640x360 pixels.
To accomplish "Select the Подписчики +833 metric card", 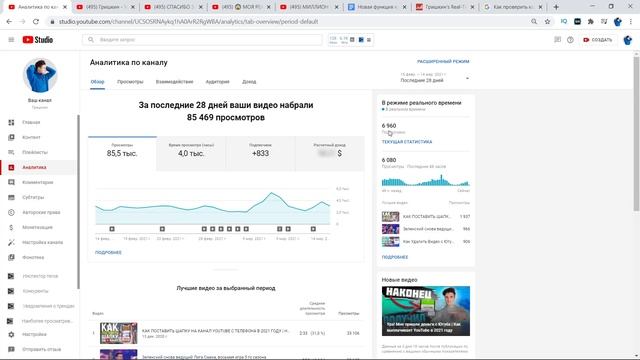I will (x=260, y=153).
